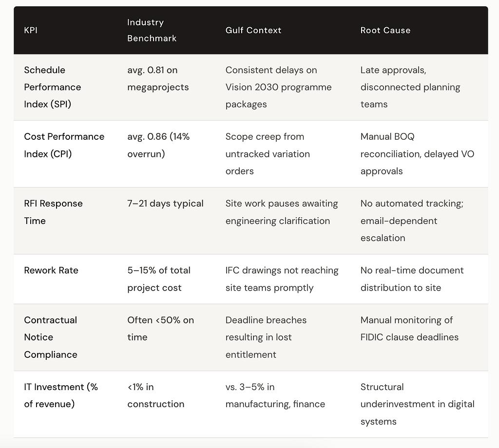
Task: Select the 'Manual monitoring of FIDIC clause deadlines' cell
Action: point(409,328)
